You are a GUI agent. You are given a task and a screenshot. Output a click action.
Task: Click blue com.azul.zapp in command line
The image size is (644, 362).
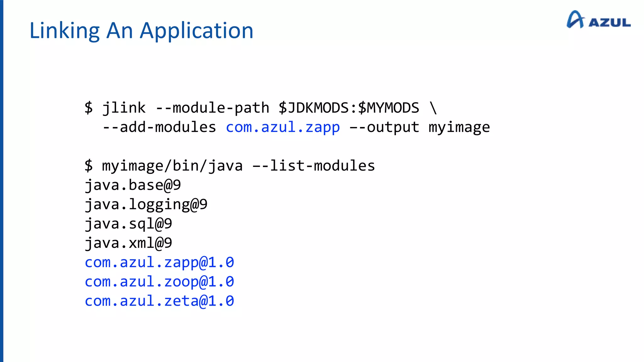pyautogui.click(x=283, y=127)
